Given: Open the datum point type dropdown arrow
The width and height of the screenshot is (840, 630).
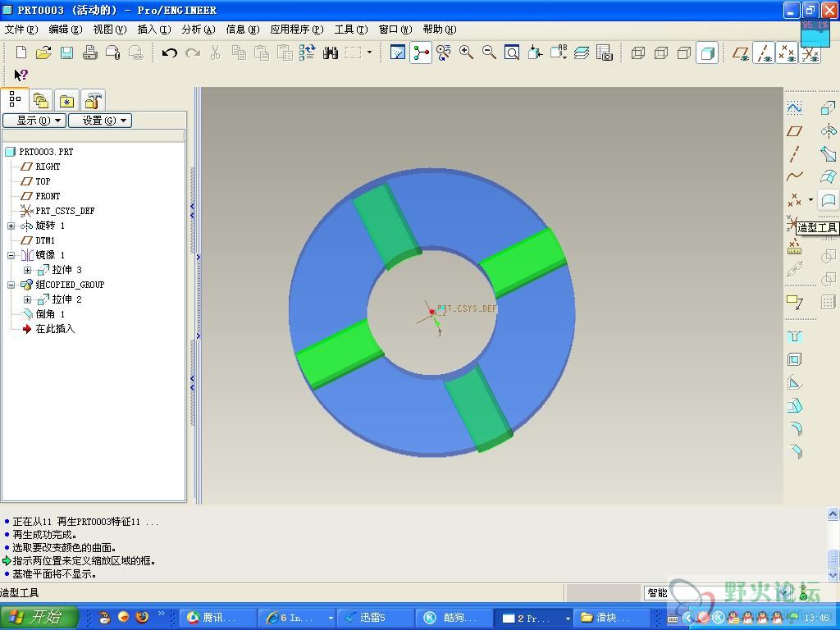Looking at the screenshot, I should pos(810,200).
